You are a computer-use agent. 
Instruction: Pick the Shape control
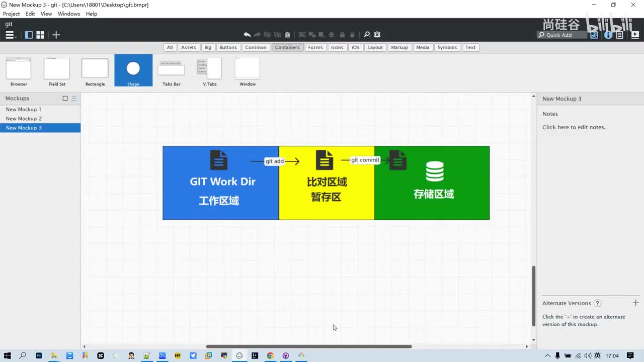133,70
